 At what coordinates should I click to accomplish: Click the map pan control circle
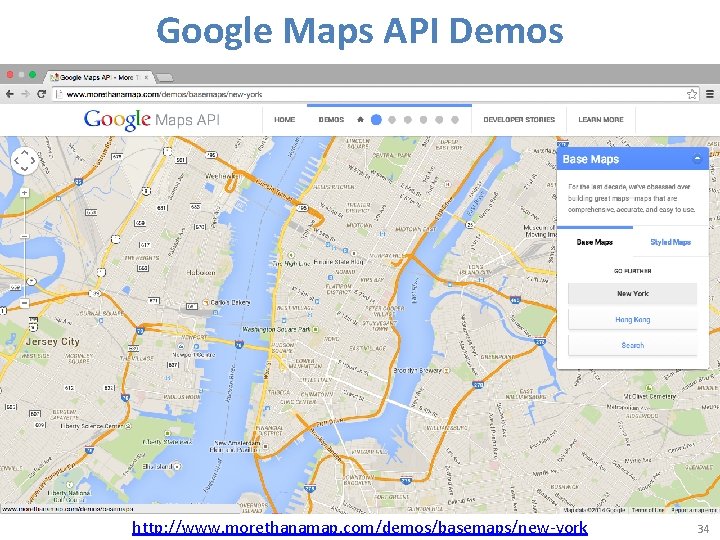[24, 161]
